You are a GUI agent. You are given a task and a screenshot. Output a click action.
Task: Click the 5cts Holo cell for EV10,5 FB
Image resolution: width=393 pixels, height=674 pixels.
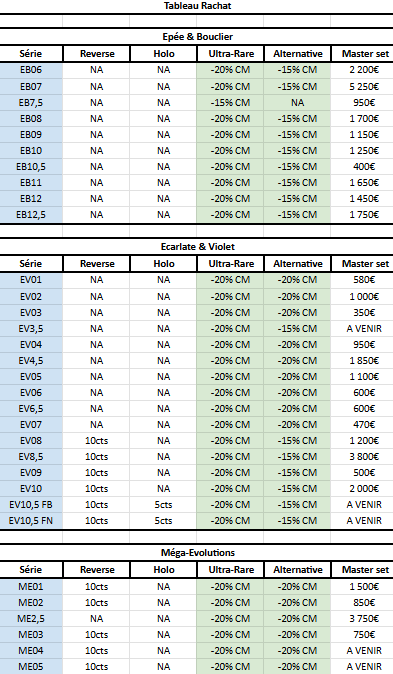(163, 505)
